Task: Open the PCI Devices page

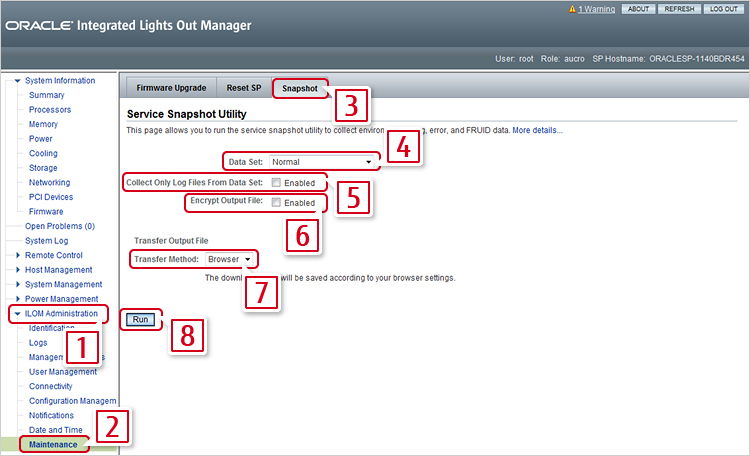Action: pos(51,197)
